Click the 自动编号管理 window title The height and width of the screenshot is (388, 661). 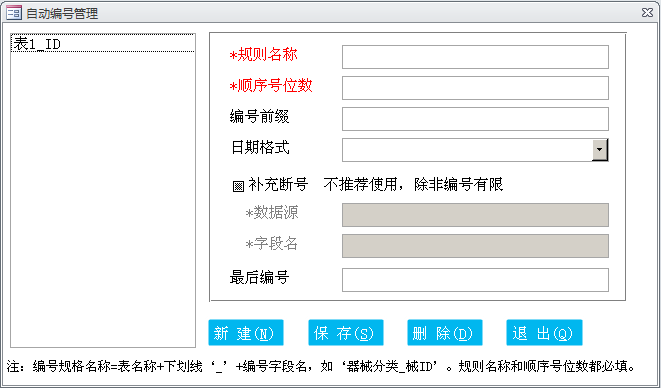(x=62, y=13)
